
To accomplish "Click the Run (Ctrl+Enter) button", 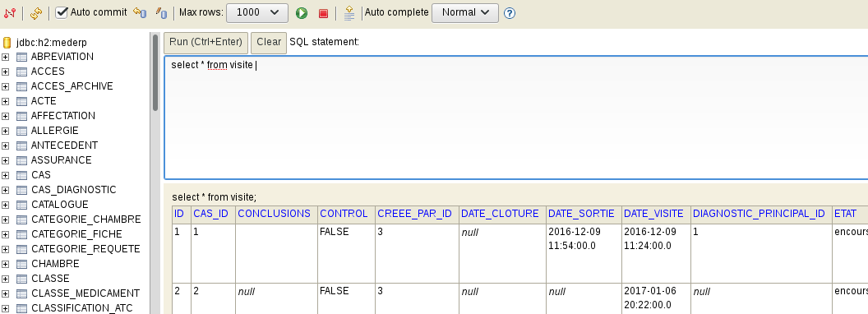I will point(206,43).
